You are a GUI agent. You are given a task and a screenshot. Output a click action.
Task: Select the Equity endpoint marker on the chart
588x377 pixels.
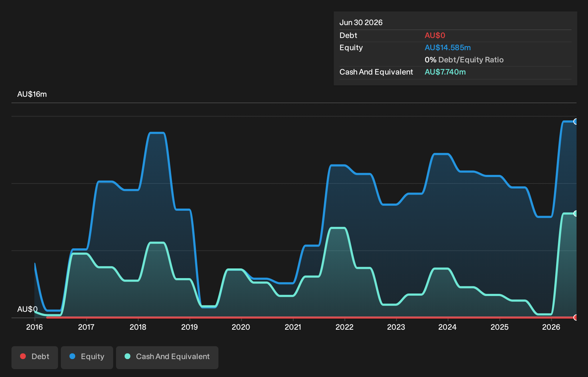pos(576,121)
